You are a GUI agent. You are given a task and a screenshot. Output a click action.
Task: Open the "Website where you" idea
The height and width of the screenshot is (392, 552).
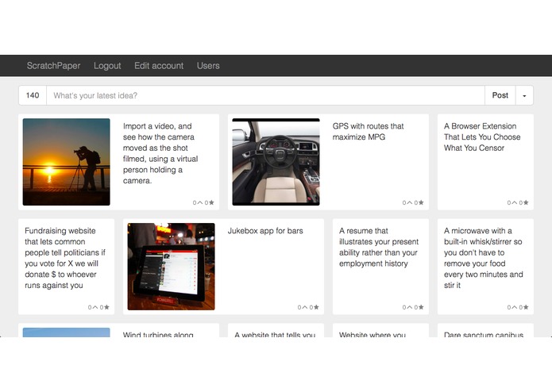tap(373, 334)
